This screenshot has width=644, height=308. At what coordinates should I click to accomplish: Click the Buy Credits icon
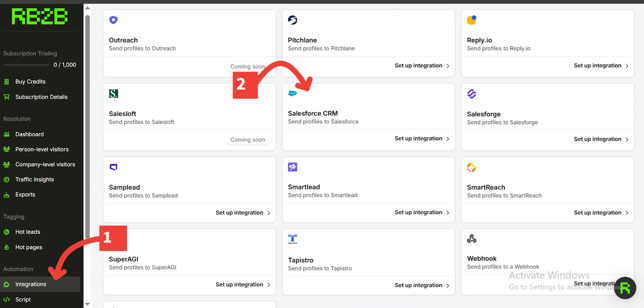(6, 82)
